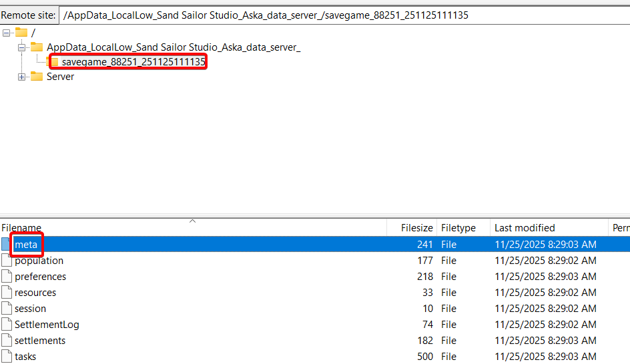The width and height of the screenshot is (630, 364).
Task: Click the Remote site path input field
Action: (x=334, y=15)
